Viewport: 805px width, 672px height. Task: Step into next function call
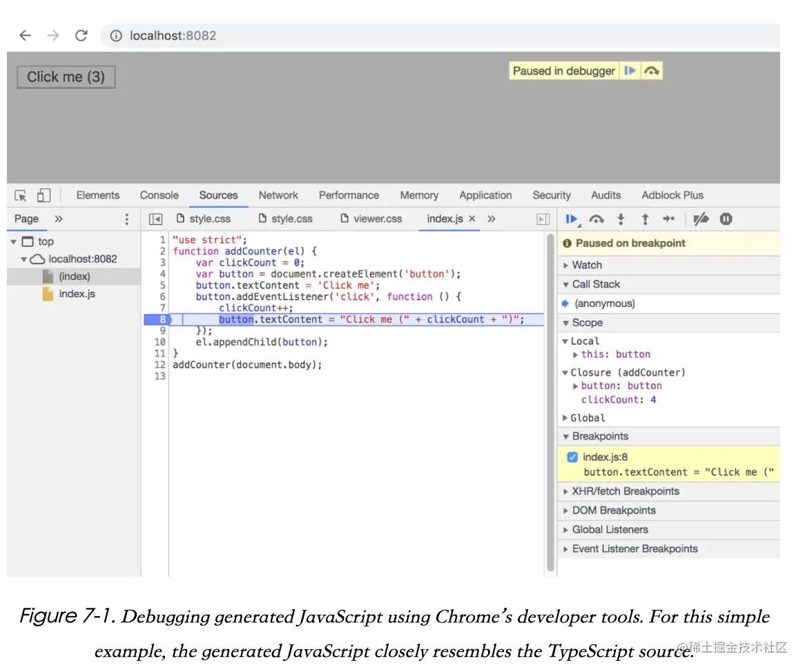click(x=621, y=219)
